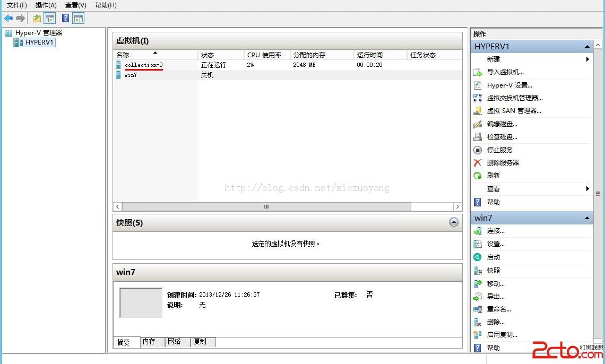
Task: Click the VM list horizontal scrollbar thumb
Action: pos(266,207)
